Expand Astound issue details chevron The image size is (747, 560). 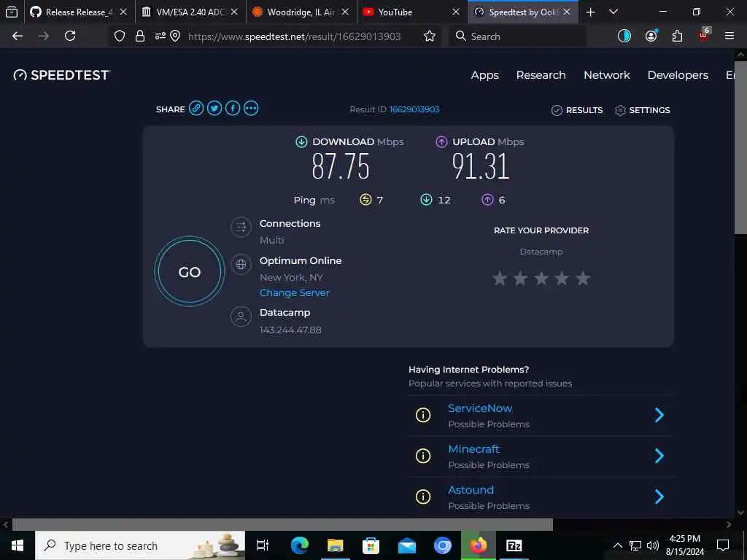[659, 497]
